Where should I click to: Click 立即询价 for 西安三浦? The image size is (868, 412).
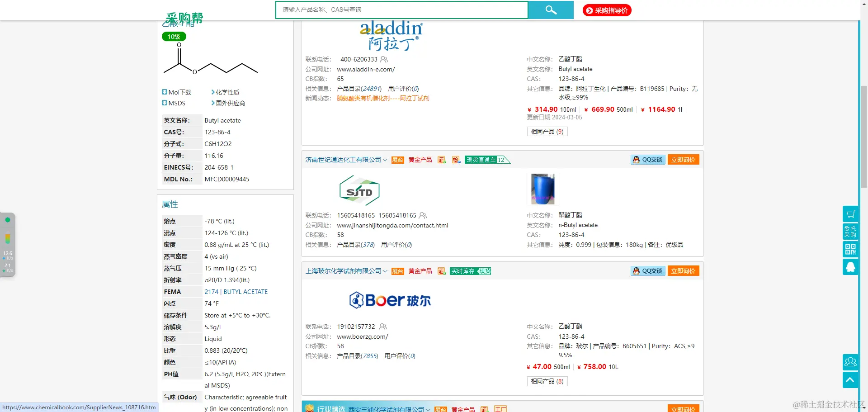[x=683, y=408]
